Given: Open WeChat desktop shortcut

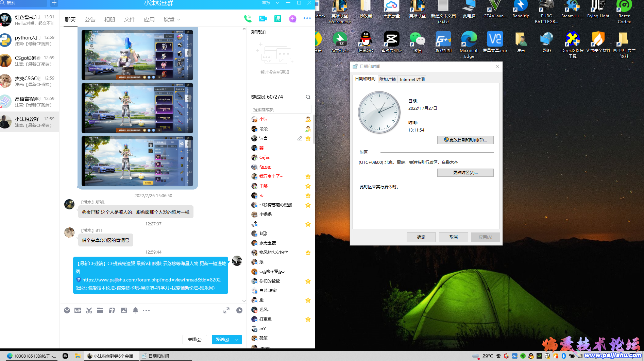Looking at the screenshot, I should coord(418,42).
